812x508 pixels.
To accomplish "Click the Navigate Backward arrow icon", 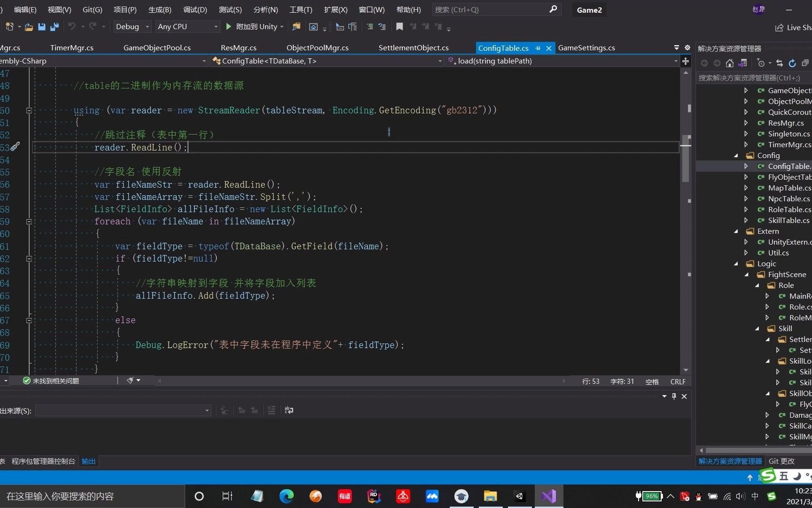I will (x=705, y=63).
